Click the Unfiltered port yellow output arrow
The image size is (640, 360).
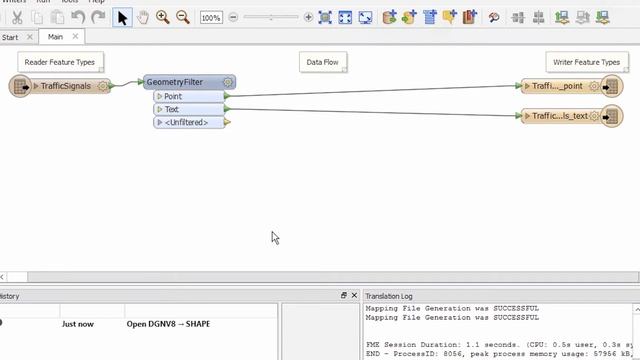[x=227, y=122]
